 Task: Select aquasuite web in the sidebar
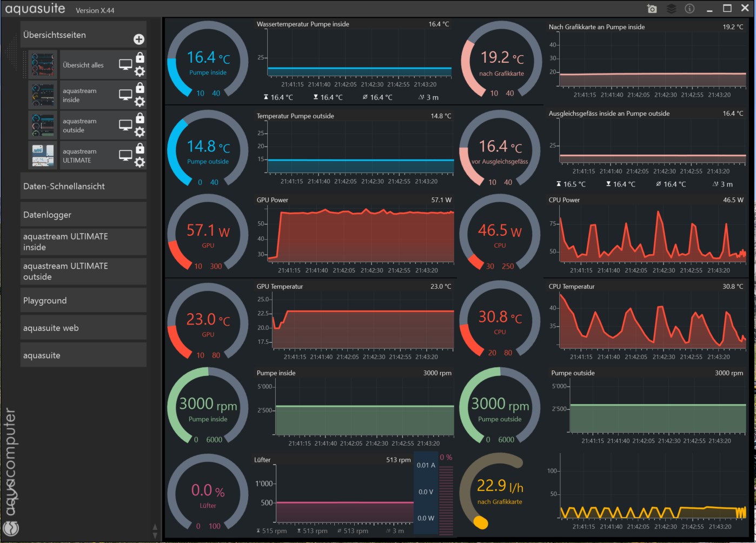(83, 328)
